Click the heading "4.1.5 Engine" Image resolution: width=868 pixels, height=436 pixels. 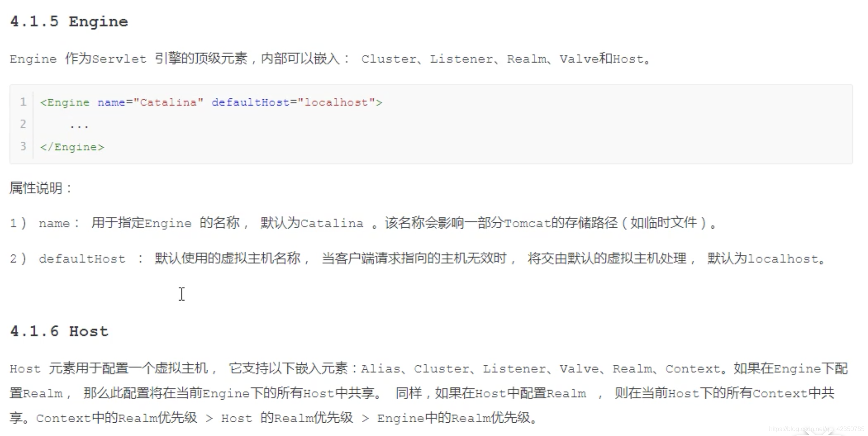(x=69, y=22)
